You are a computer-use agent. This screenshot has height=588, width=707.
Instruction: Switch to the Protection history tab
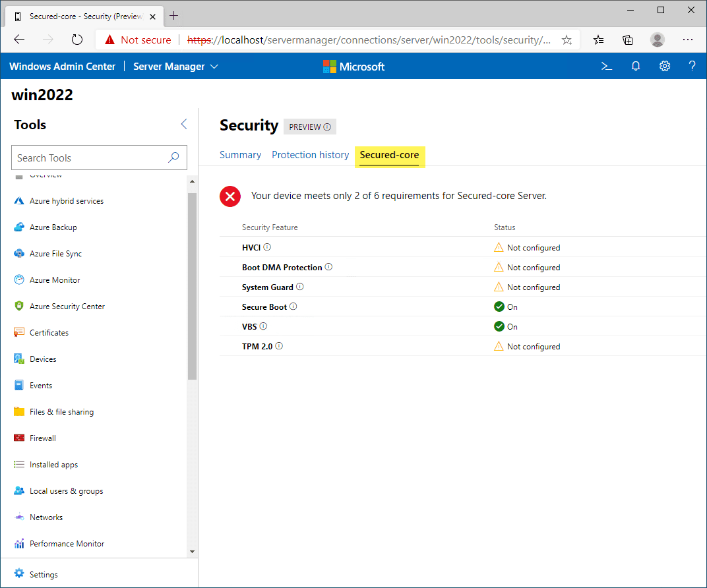(310, 155)
